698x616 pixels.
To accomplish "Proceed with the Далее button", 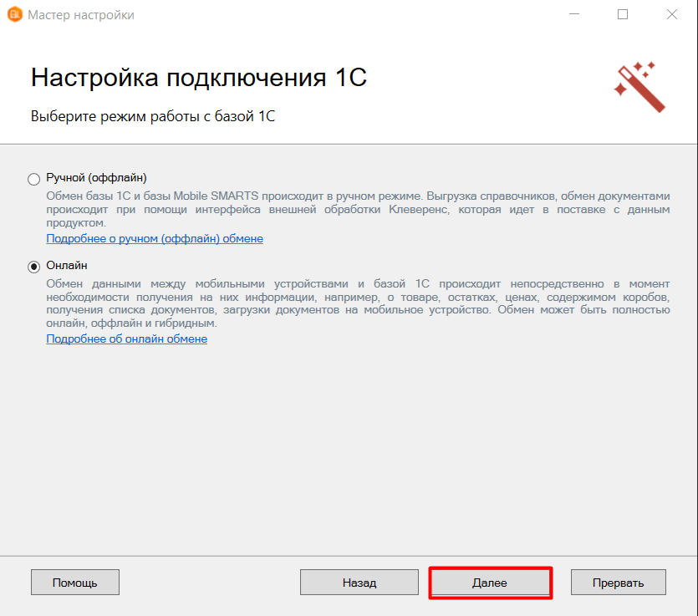I will (x=490, y=583).
